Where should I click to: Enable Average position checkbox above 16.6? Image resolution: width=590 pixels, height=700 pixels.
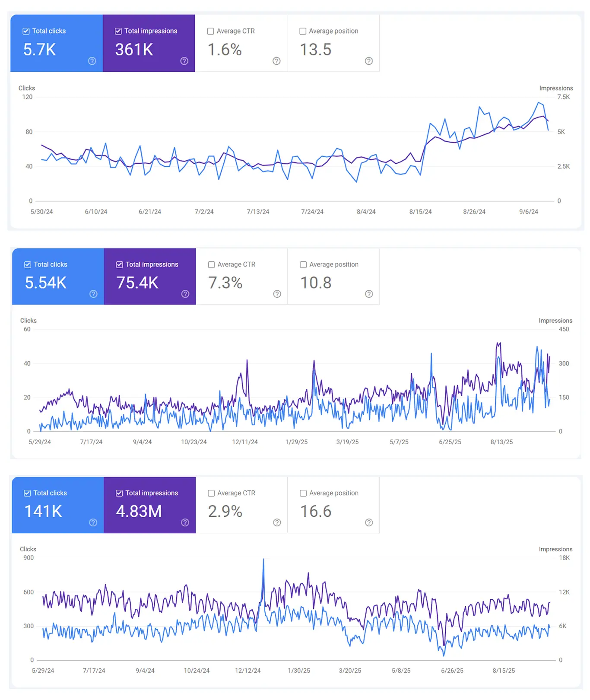[303, 493]
